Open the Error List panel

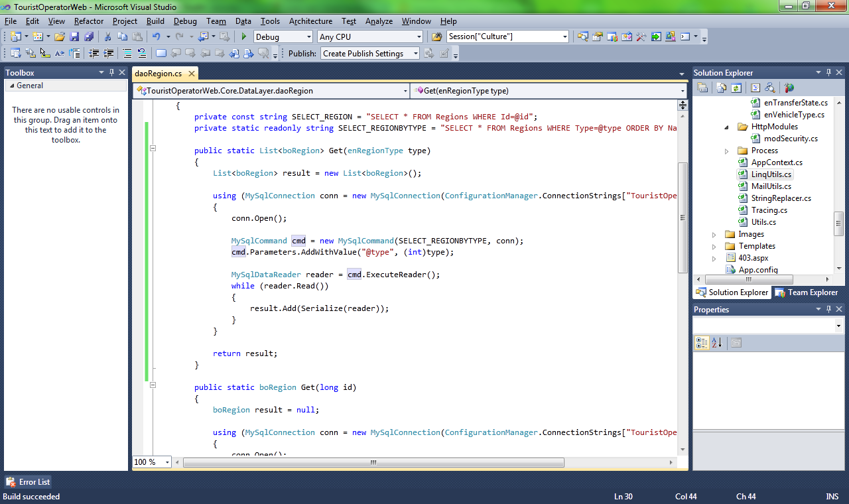(x=28, y=482)
